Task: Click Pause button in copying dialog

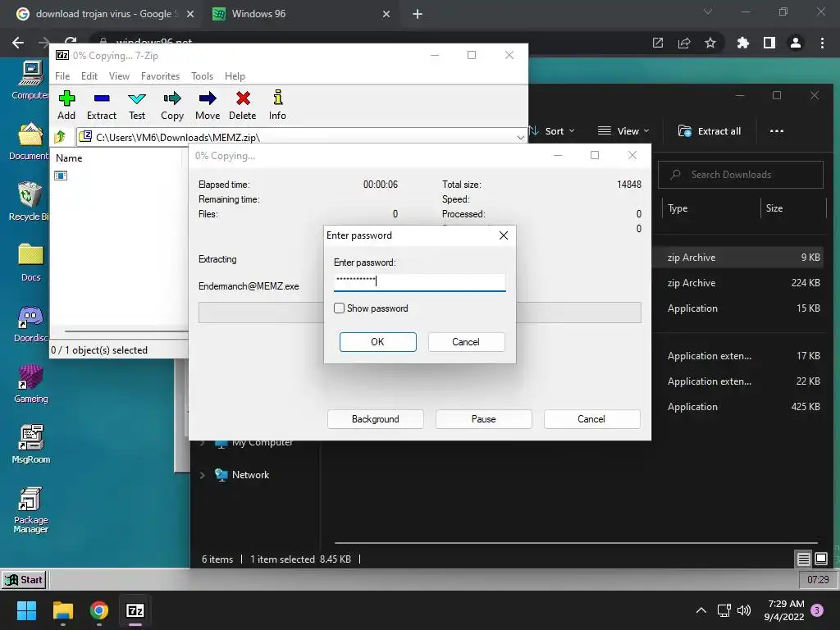Action: click(x=484, y=419)
